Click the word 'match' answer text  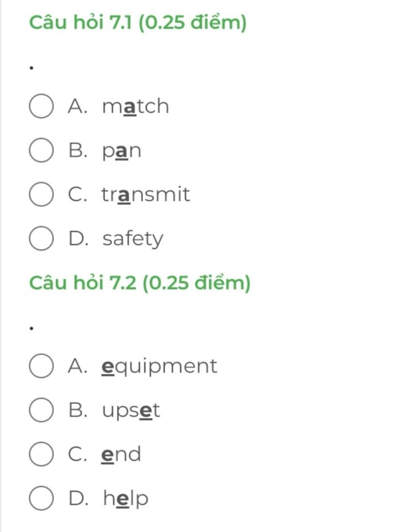(x=136, y=106)
